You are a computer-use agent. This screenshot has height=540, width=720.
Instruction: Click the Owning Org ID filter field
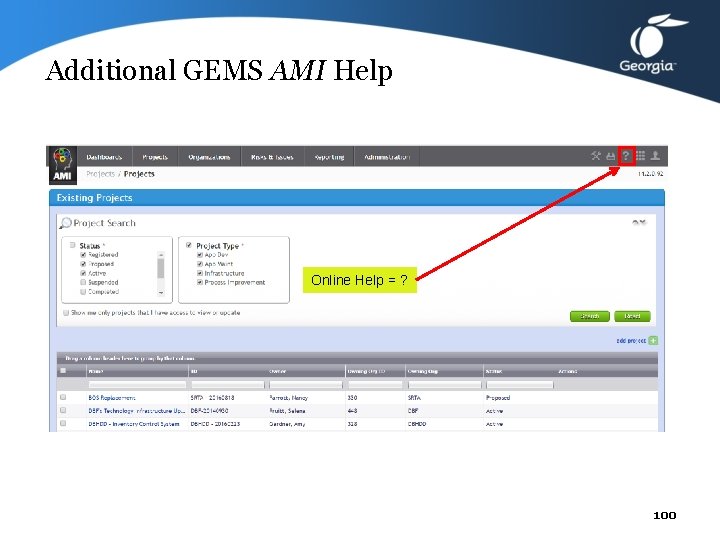coord(375,385)
